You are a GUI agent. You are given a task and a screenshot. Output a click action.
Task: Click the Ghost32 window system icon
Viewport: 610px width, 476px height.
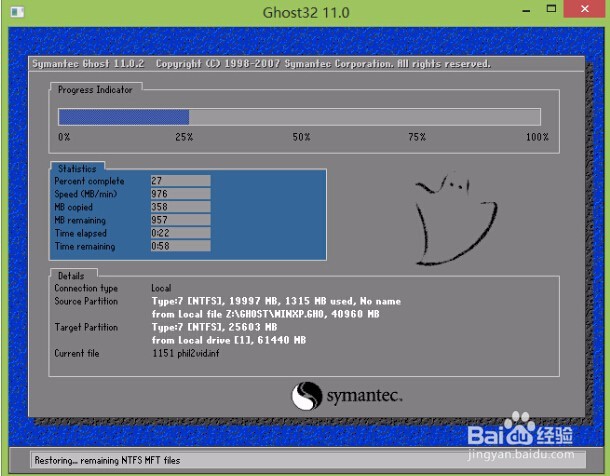(x=17, y=12)
